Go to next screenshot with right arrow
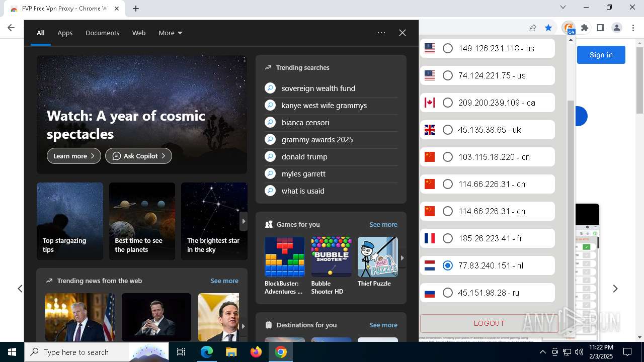The width and height of the screenshot is (644, 362). click(615, 289)
